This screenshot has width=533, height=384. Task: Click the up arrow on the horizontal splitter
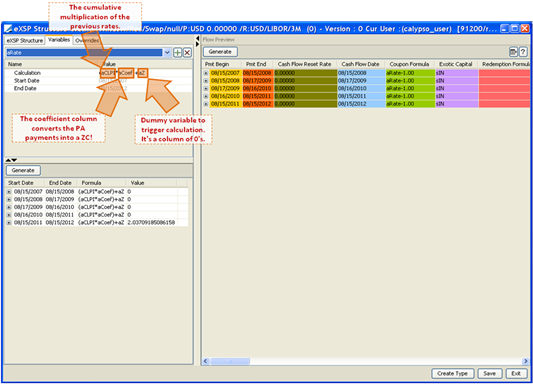[8, 160]
